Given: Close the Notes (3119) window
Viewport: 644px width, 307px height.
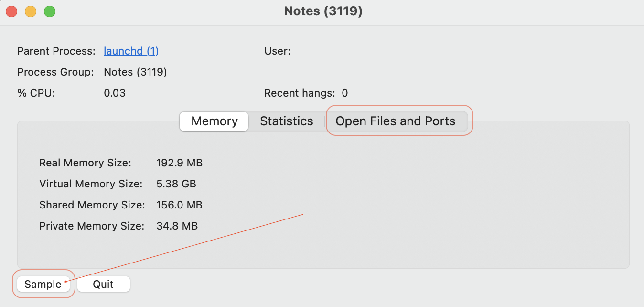Looking at the screenshot, I should 11,11.
